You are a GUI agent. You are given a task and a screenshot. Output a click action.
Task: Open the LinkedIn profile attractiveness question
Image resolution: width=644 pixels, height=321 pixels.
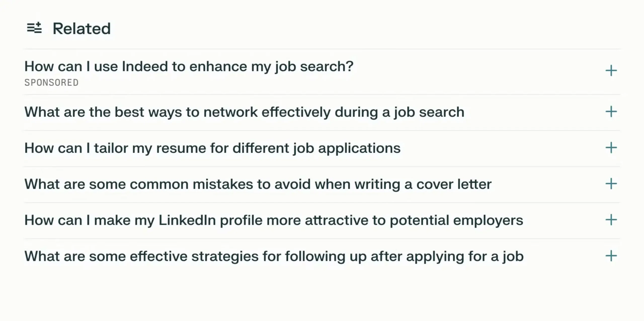coord(274,220)
